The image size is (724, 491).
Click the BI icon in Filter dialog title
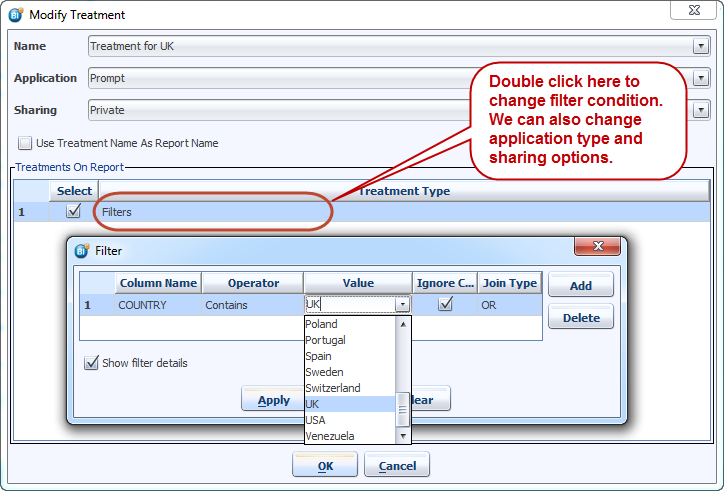82,251
